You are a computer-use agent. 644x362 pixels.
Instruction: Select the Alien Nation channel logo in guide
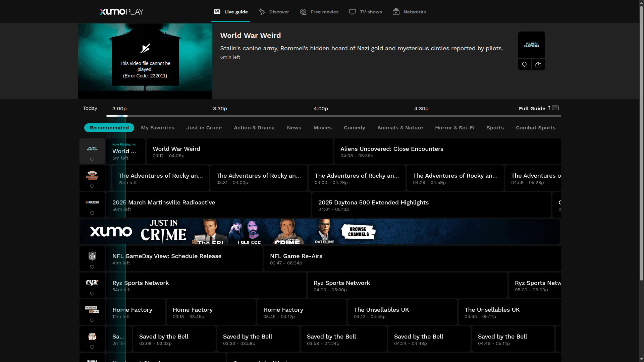pyautogui.click(x=92, y=148)
